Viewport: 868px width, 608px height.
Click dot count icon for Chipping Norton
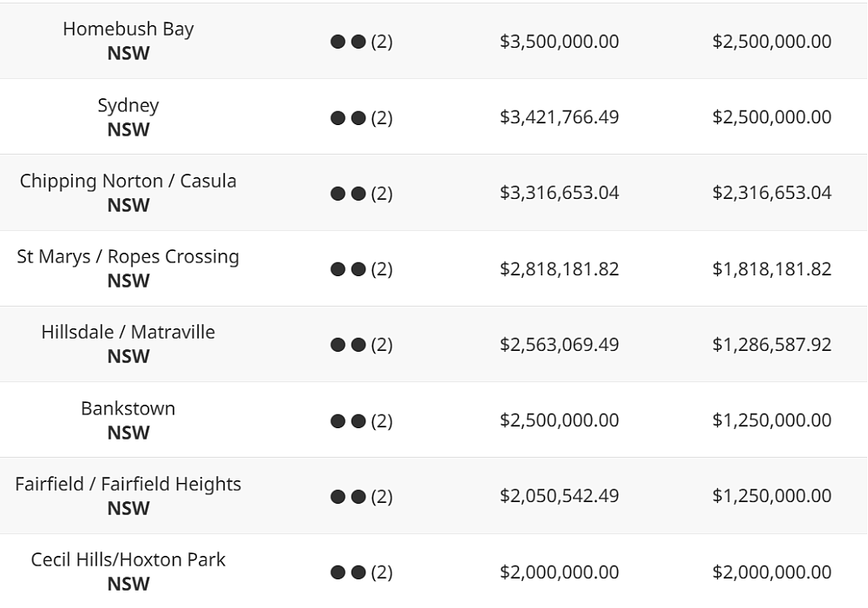(x=348, y=193)
